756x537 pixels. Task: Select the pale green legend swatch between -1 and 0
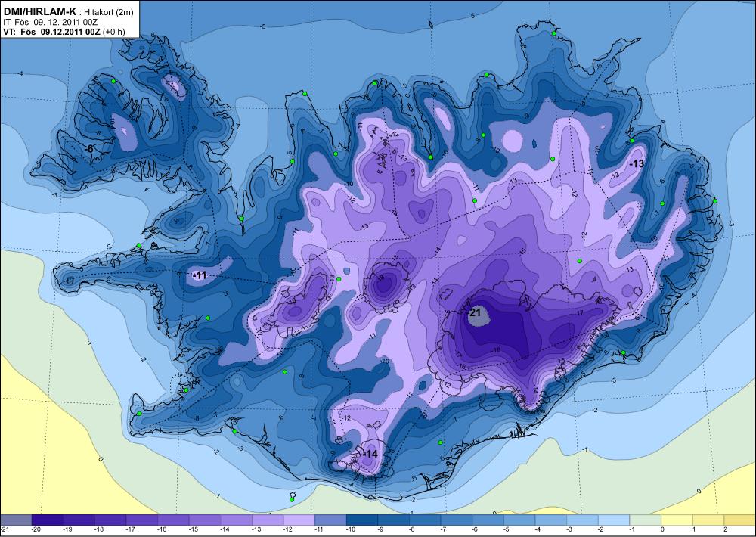click(646, 520)
